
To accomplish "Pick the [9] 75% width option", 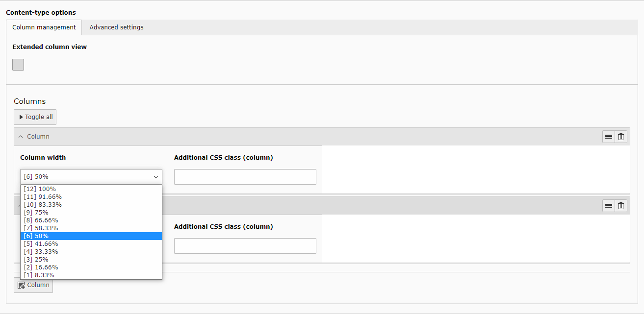I will click(x=36, y=213).
